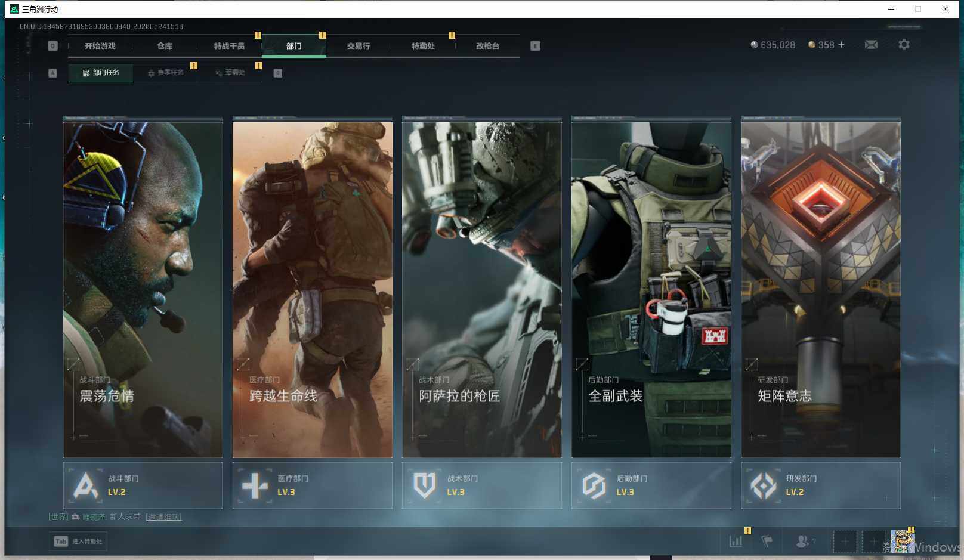Go to the 交易行 tab
Viewport: 964px width, 560px height.
[359, 46]
